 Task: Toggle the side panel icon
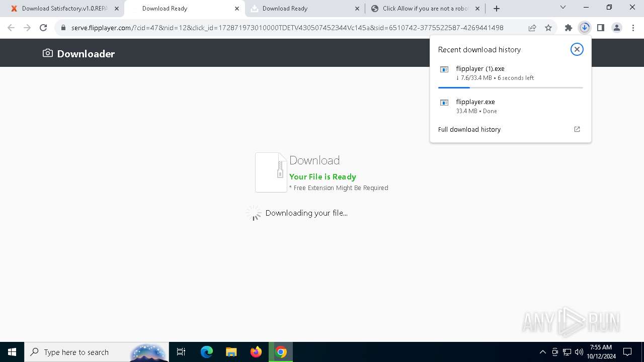pyautogui.click(x=601, y=28)
